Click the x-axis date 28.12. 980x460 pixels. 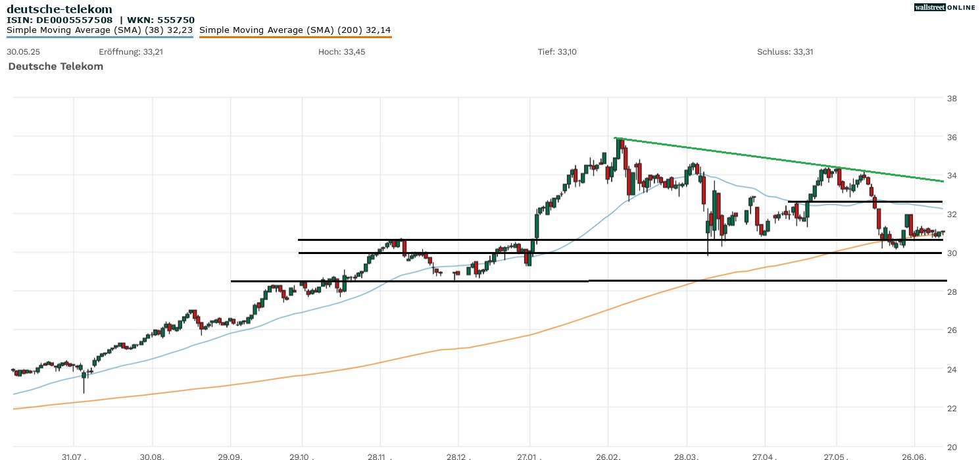pos(458,455)
